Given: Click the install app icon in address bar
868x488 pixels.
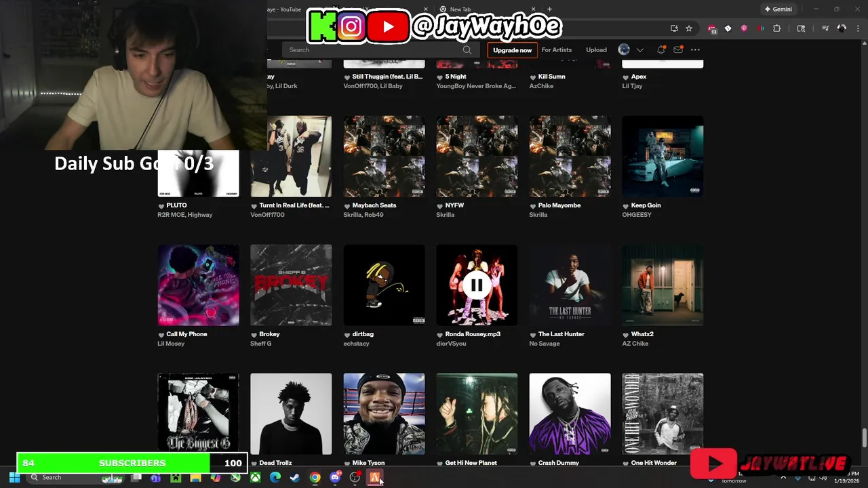Looking at the screenshot, I should tap(674, 28).
